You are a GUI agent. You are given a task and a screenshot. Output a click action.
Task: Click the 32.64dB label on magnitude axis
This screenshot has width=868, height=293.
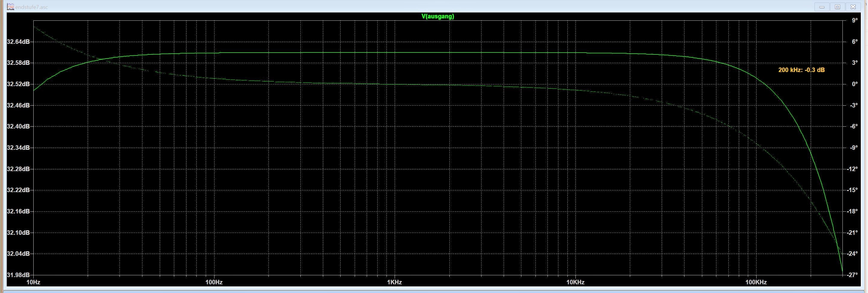coord(18,42)
